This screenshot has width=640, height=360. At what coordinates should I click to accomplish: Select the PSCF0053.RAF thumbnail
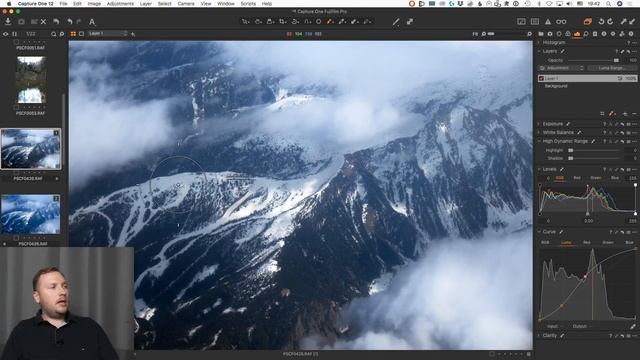click(x=31, y=80)
